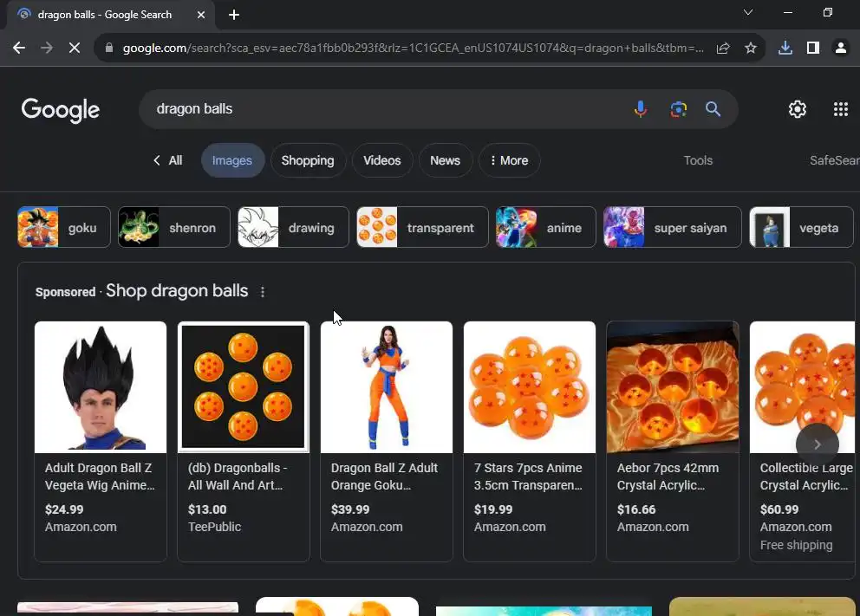Open the orange Goku costume product image
The width and height of the screenshot is (860, 616).
coord(387,387)
